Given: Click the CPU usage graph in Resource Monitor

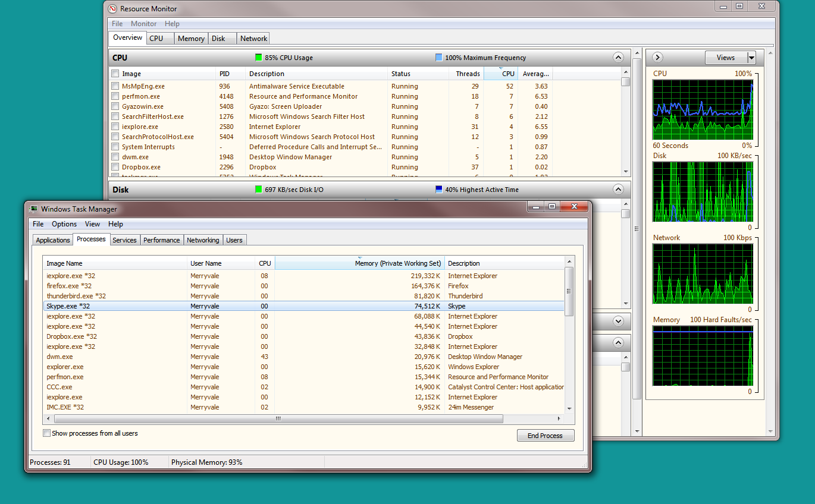Looking at the screenshot, I should [703, 109].
